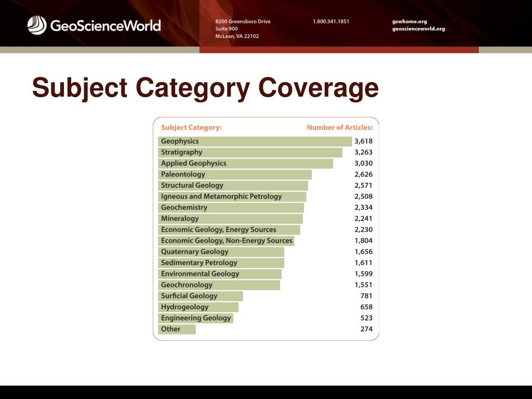Click the Number of Articles: column header
The width and height of the screenshot is (532, 399).
pos(340,128)
